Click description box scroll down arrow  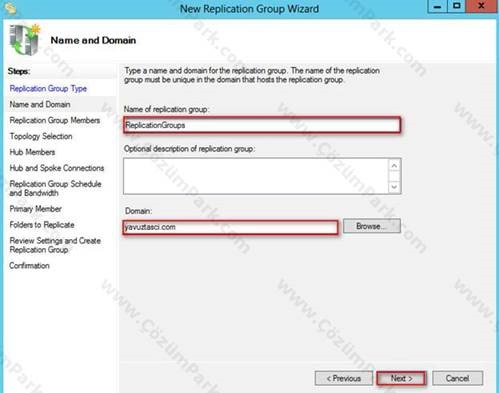(x=394, y=187)
